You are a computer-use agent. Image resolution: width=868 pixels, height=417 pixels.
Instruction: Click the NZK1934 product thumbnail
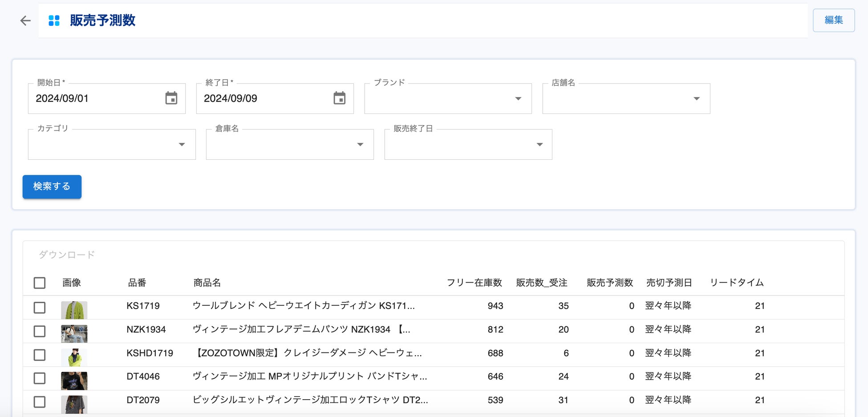click(x=74, y=333)
